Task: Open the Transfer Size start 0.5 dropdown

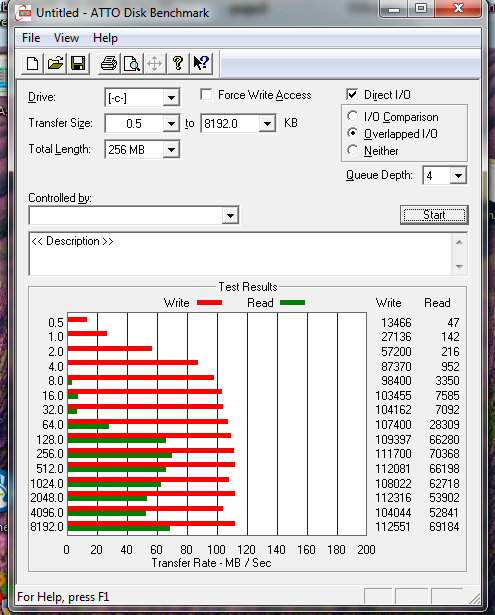Action: tap(171, 124)
